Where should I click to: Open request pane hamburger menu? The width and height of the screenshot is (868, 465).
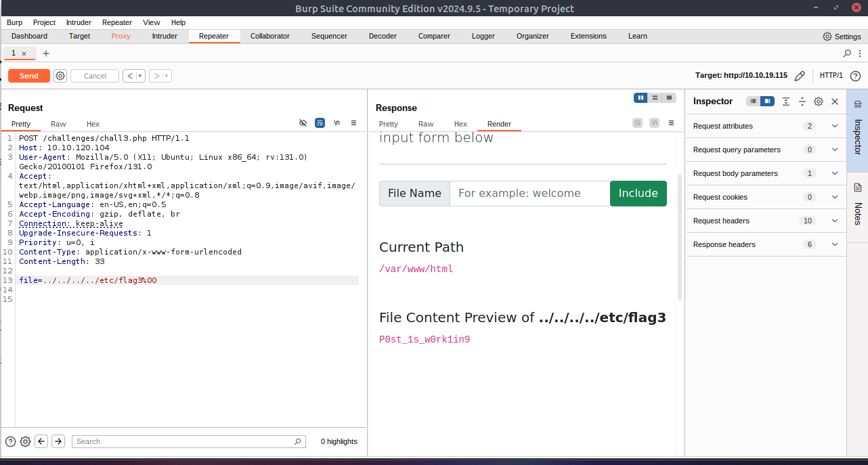coord(353,123)
